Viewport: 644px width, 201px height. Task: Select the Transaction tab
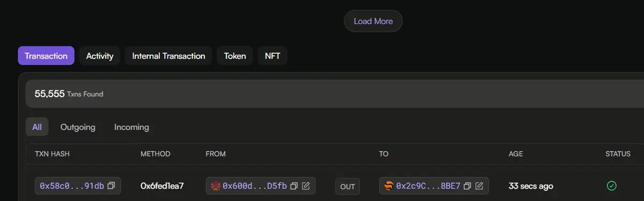click(46, 56)
